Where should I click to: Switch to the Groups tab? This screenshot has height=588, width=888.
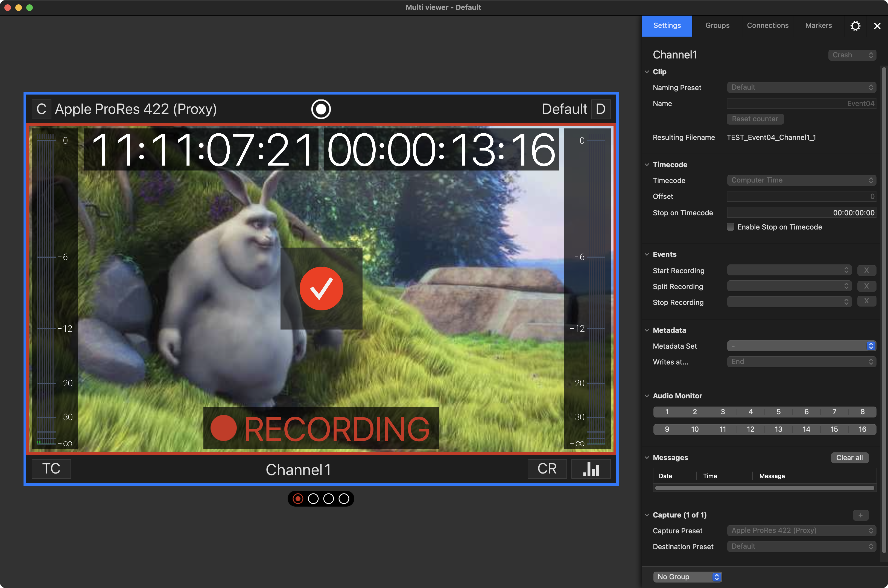point(717,26)
